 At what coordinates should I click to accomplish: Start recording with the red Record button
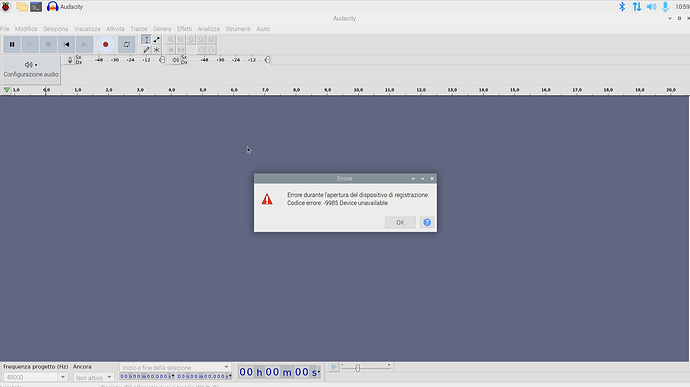tap(106, 44)
